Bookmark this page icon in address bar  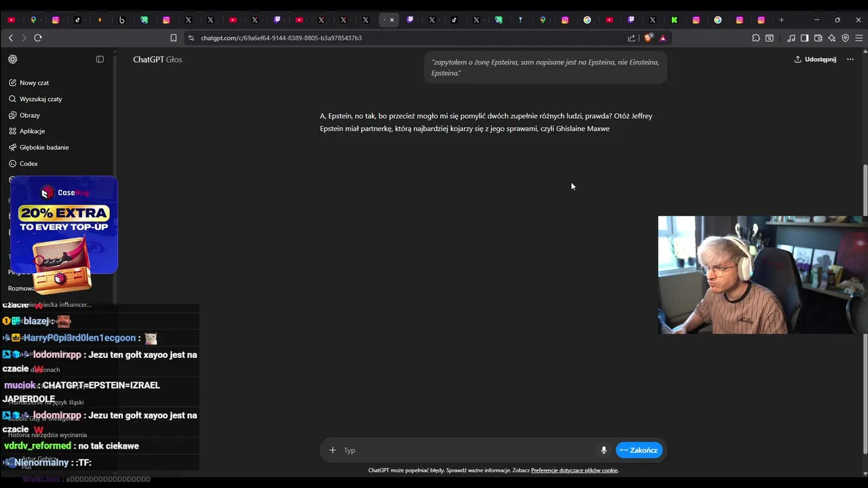174,38
